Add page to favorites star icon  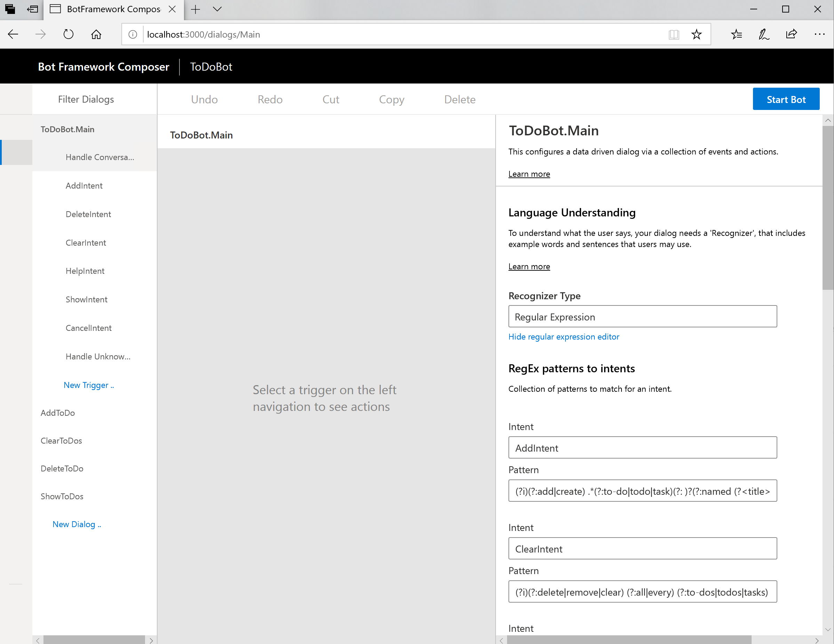pyautogui.click(x=696, y=34)
